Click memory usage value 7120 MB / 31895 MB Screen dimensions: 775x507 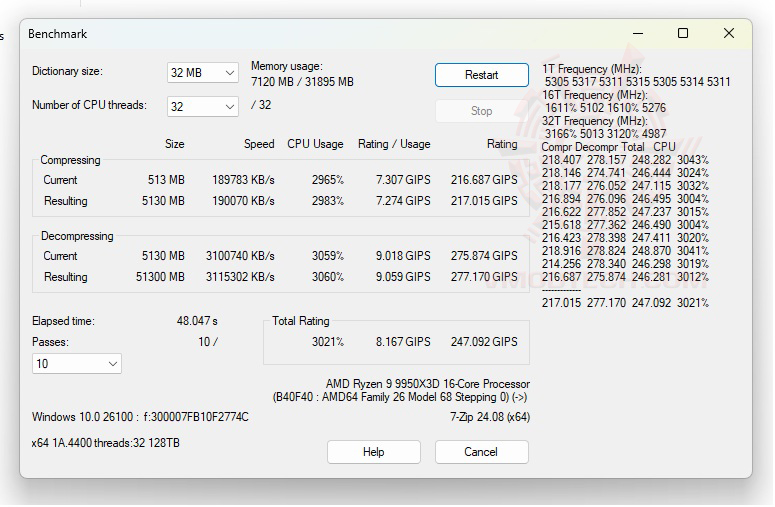302,82
